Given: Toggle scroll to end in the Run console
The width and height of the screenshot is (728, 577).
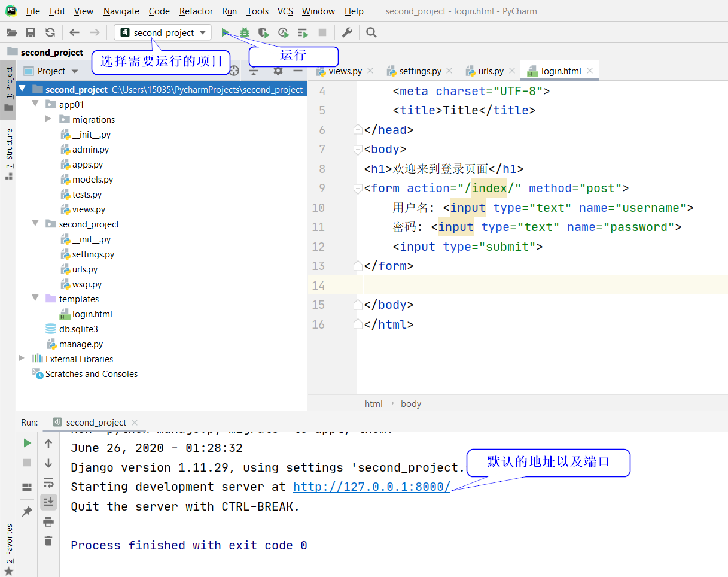Looking at the screenshot, I should [48, 502].
